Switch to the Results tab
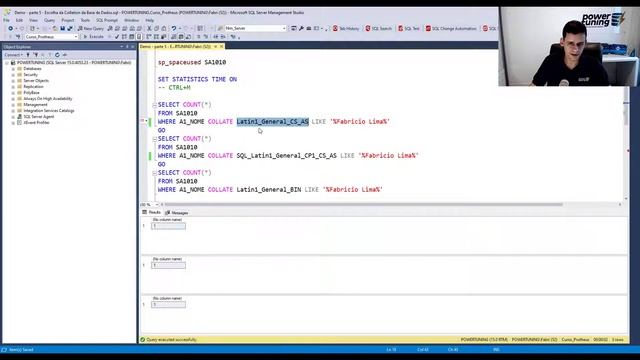The height and width of the screenshot is (360, 640). click(x=151, y=213)
